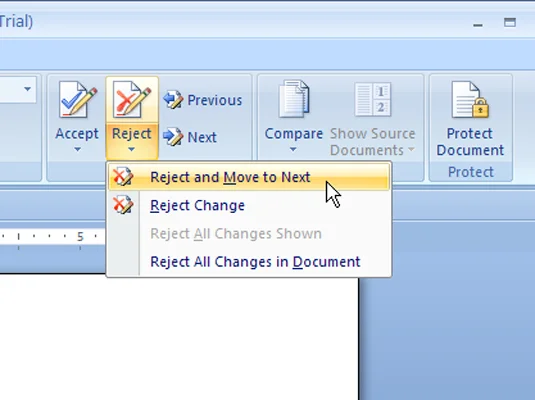Screen dimensions: 535x400
Task: Open the Compare dropdown arrow
Action: 293,149
